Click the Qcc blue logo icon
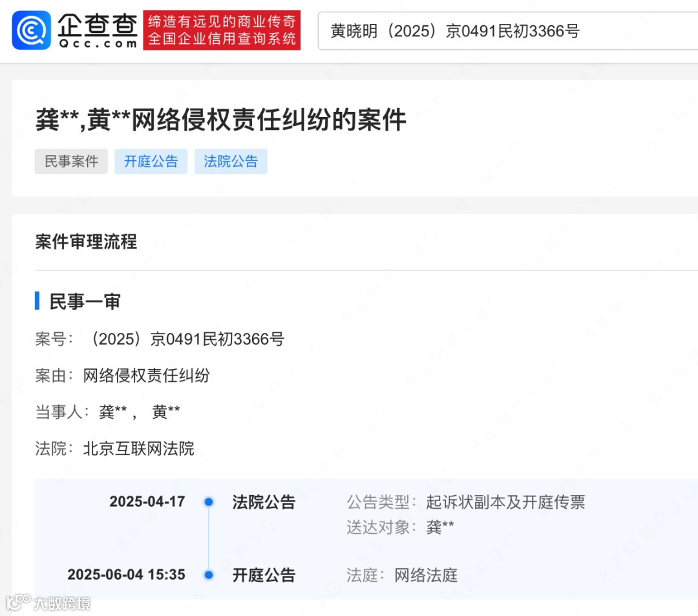 31,30
